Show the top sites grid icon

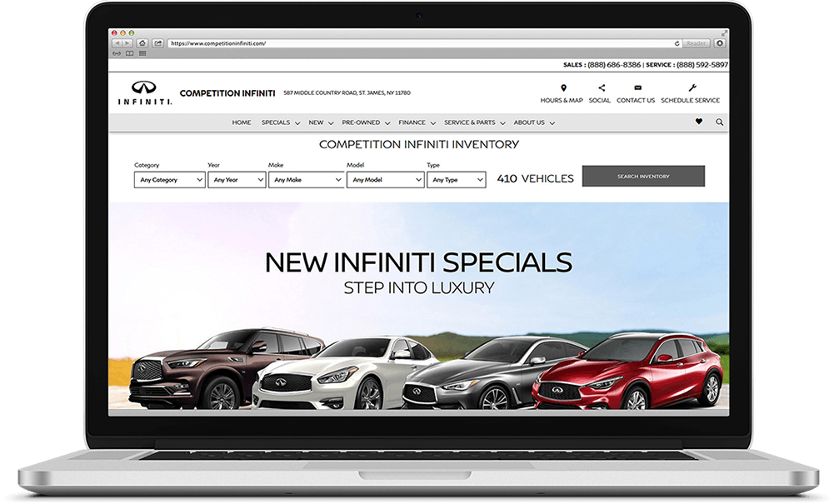coord(142,53)
